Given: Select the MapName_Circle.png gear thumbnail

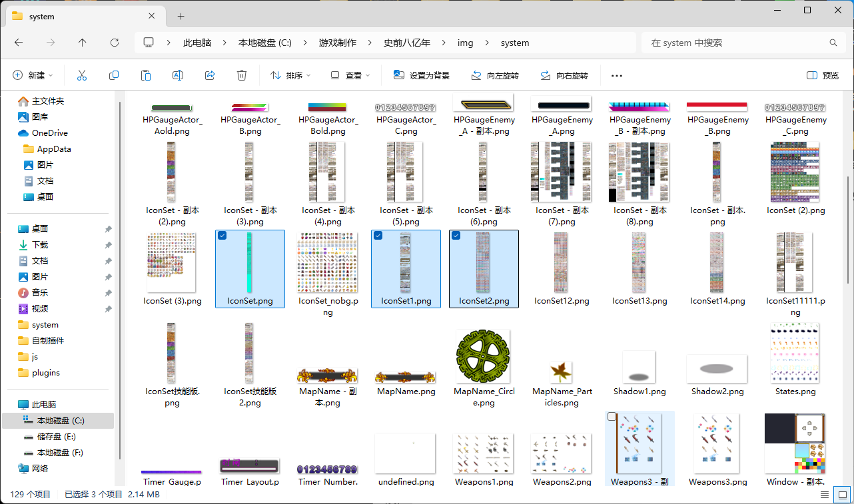Looking at the screenshot, I should pyautogui.click(x=483, y=356).
